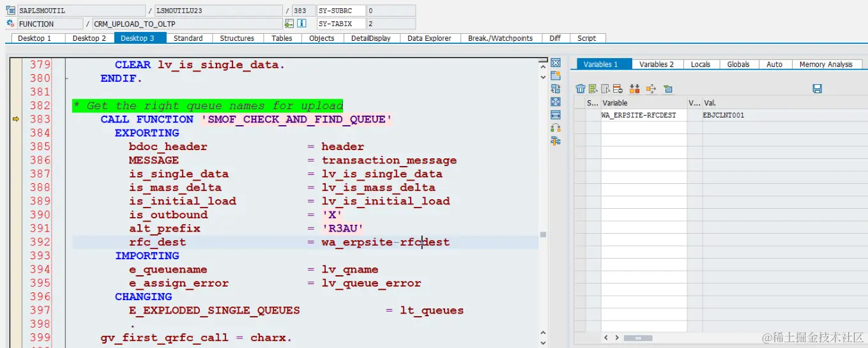This screenshot has width=868, height=348.
Task: Click the WA_ERPSITE-RFCDEST variable cell
Action: 644,115
